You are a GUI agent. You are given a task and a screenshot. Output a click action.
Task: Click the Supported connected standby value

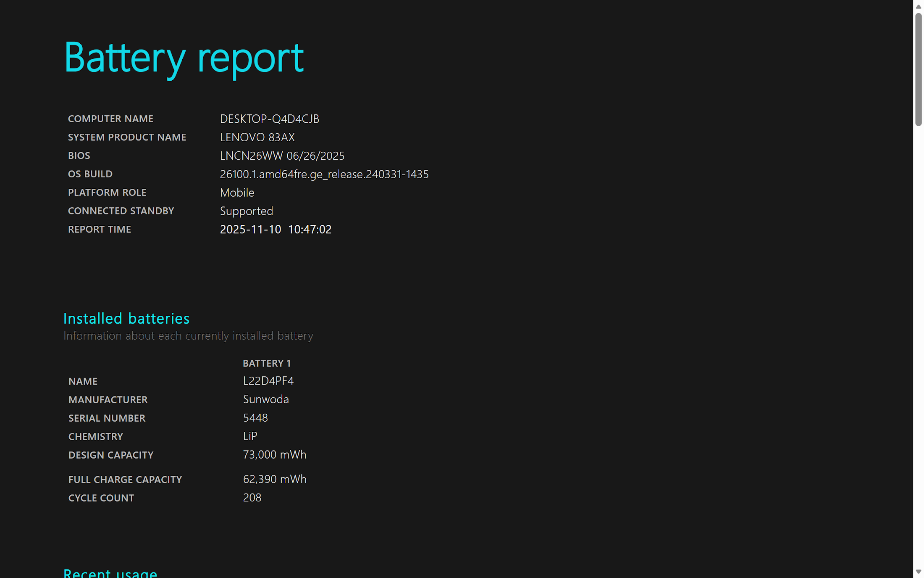click(246, 211)
